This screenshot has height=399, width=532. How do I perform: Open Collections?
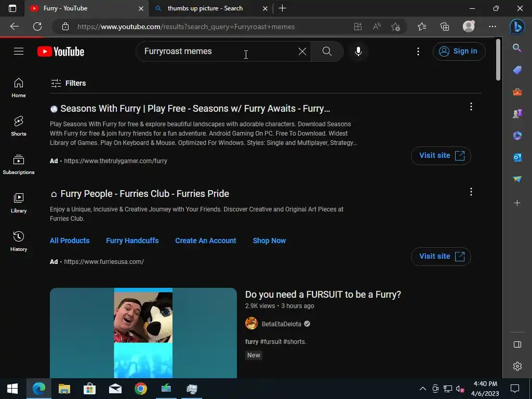[445, 26]
